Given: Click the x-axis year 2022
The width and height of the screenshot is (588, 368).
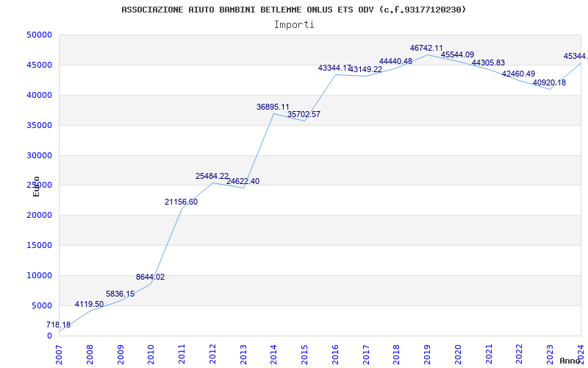Looking at the screenshot, I should click(x=519, y=355).
